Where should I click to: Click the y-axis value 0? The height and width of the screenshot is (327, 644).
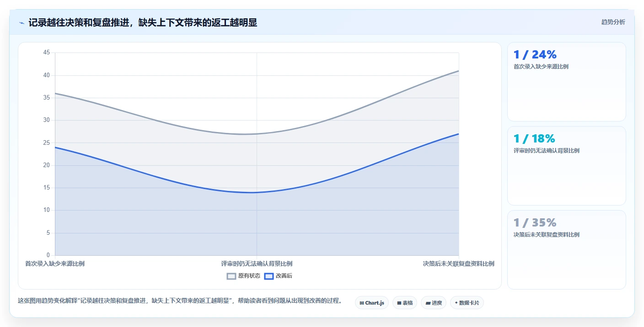point(48,255)
